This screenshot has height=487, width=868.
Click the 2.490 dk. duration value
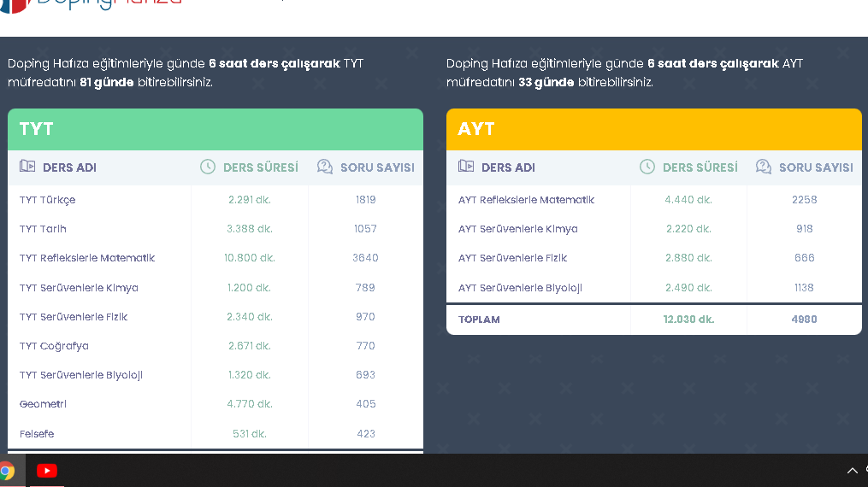[x=688, y=288]
